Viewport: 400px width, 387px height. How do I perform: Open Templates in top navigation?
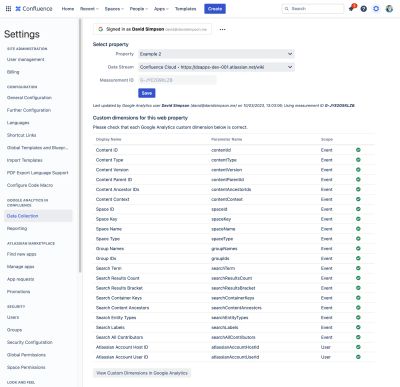coord(186,9)
